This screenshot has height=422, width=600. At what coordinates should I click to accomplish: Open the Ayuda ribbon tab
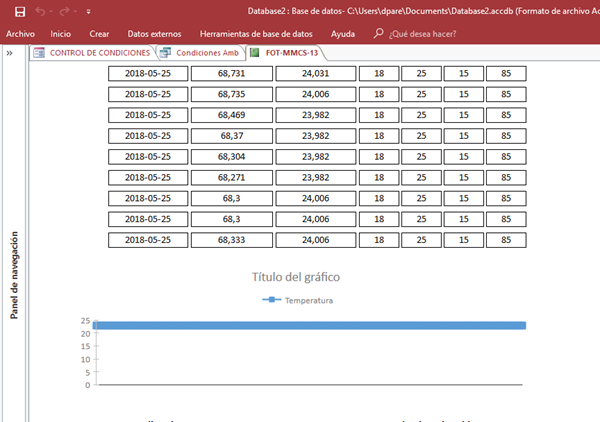coord(343,34)
